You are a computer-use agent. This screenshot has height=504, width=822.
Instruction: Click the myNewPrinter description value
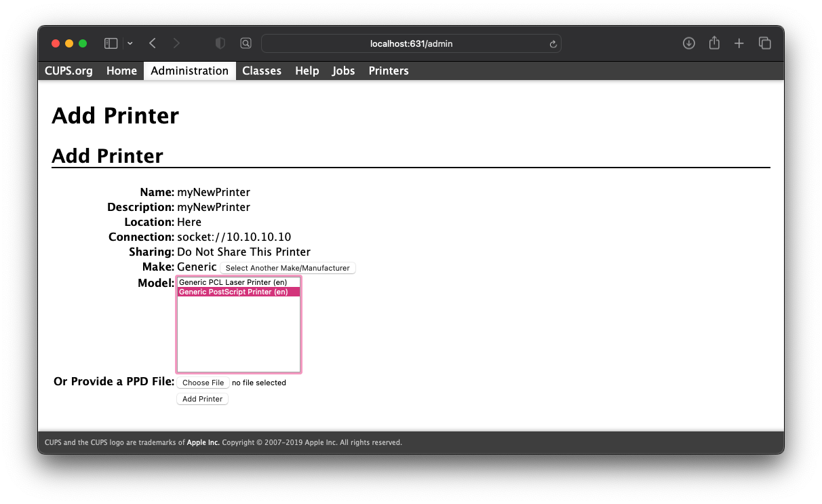(x=214, y=207)
